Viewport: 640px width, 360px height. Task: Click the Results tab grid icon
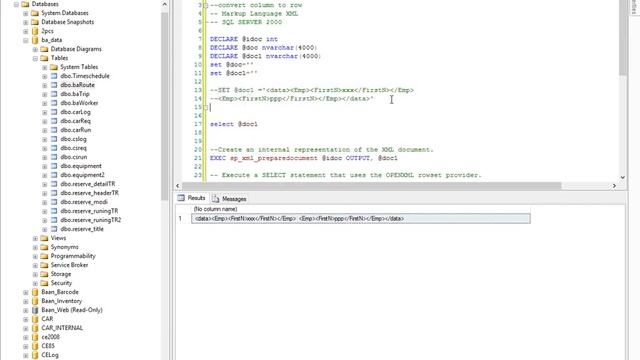(x=181, y=198)
